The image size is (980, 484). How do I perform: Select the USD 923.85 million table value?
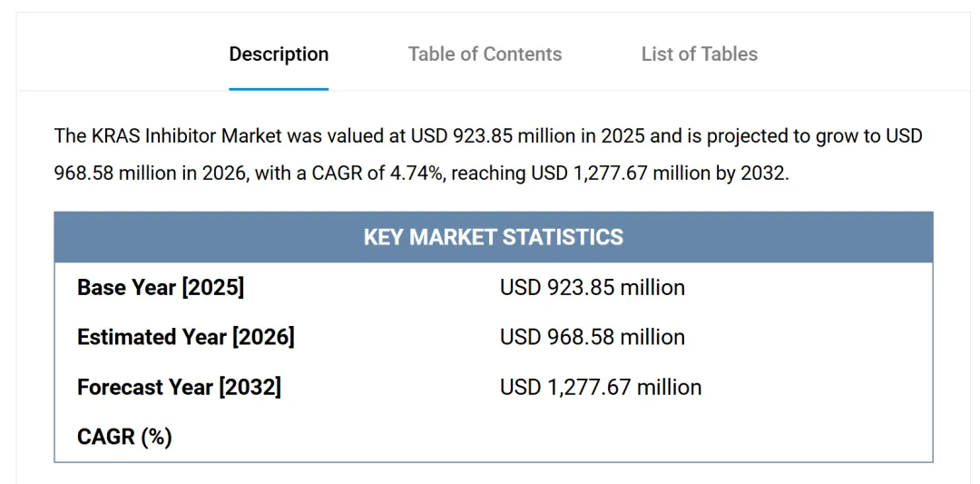click(592, 288)
